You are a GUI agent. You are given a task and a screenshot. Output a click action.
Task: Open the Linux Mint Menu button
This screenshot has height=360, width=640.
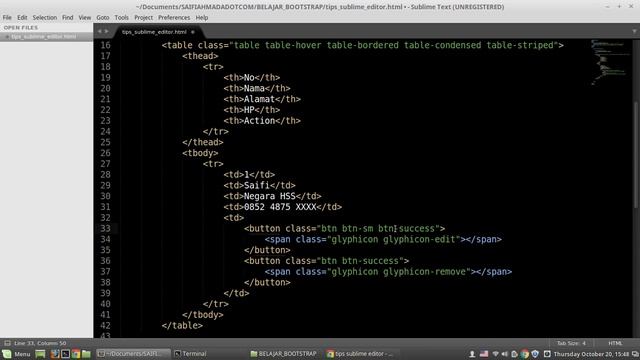pos(16,354)
